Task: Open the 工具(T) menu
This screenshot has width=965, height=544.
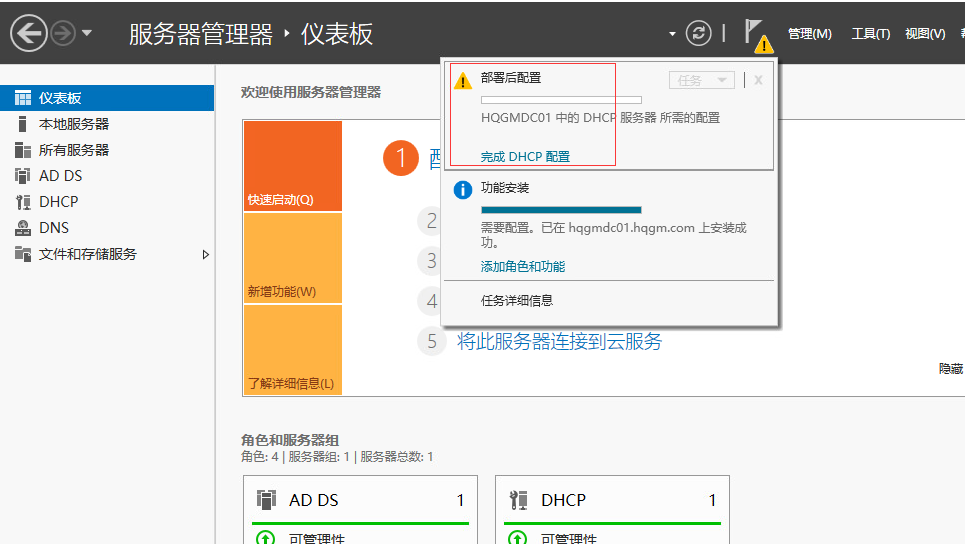Action: (870, 34)
